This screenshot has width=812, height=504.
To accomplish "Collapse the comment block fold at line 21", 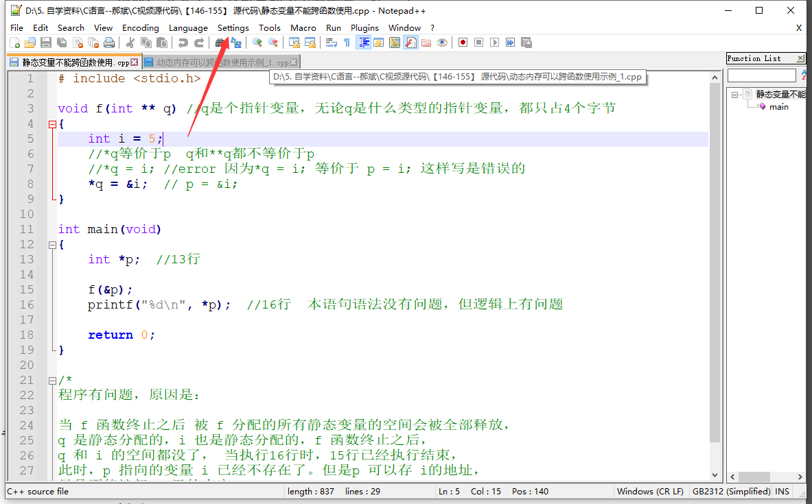I will (x=52, y=381).
